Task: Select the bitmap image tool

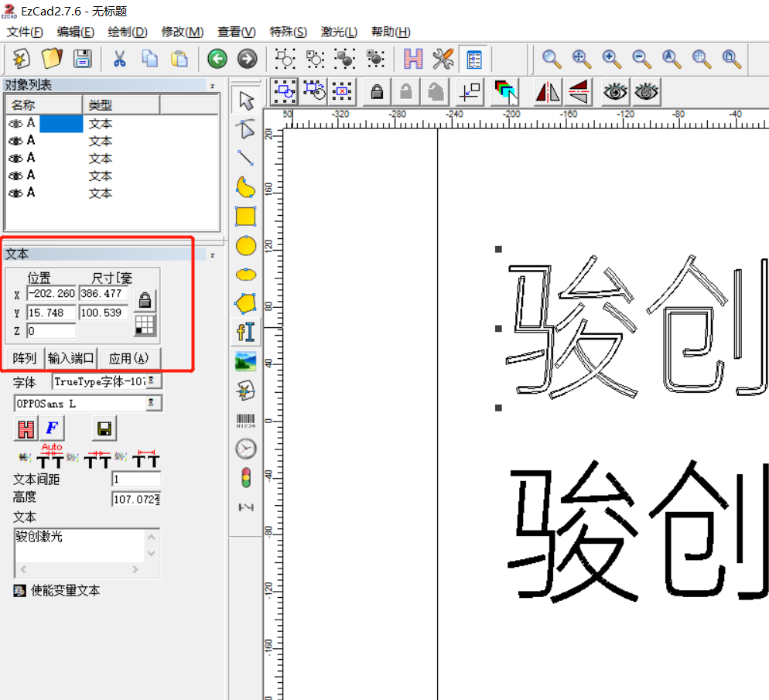Action: (x=246, y=362)
